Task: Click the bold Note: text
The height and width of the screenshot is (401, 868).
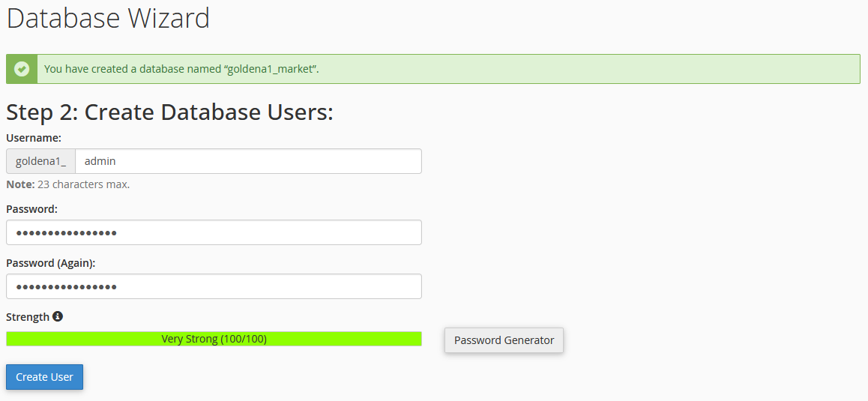Action: click(x=20, y=184)
